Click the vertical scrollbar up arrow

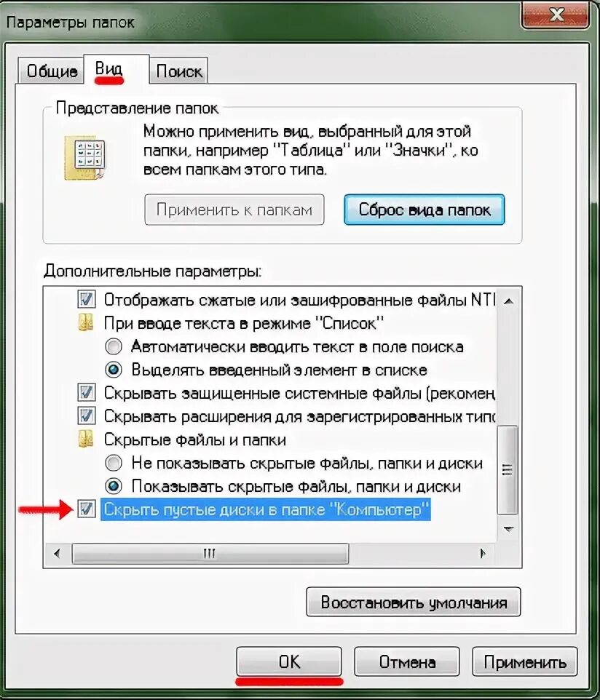point(508,301)
